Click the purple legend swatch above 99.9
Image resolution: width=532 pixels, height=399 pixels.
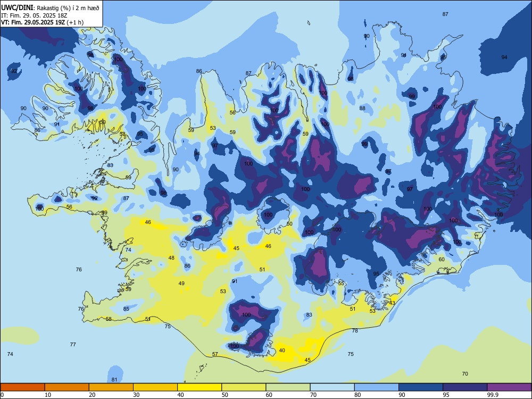point(509,387)
